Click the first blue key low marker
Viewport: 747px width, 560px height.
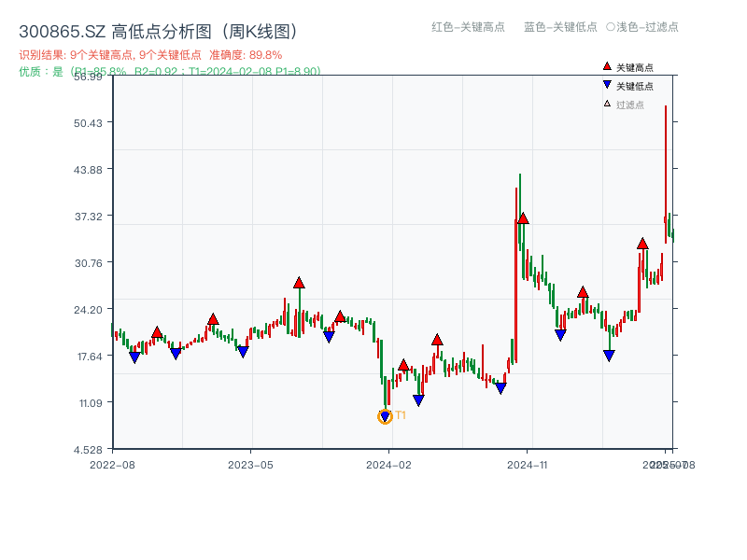(134, 357)
